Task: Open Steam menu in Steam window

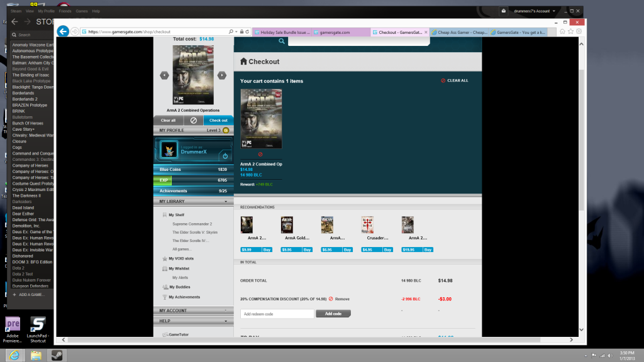Action: [x=16, y=11]
